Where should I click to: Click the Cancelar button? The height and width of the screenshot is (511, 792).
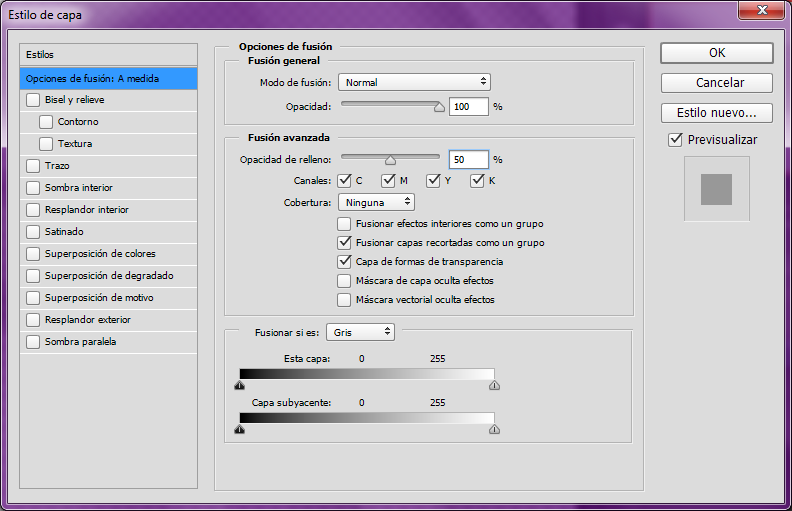(x=717, y=83)
